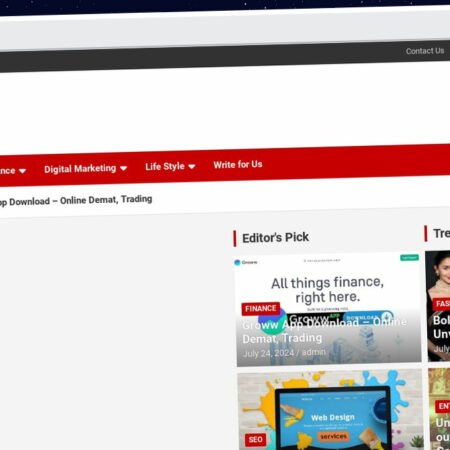Click the SEO category badge

[255, 440]
